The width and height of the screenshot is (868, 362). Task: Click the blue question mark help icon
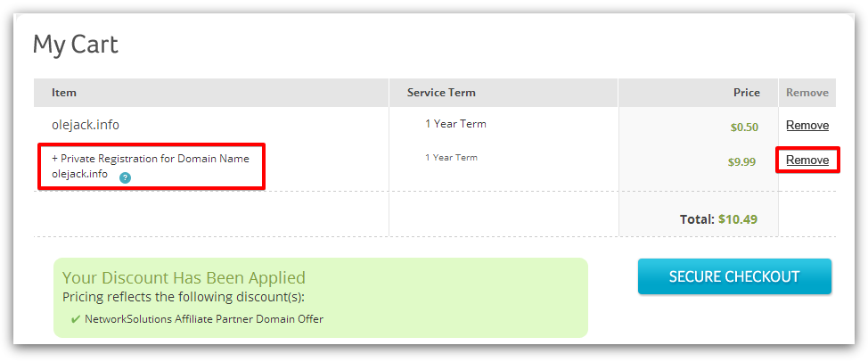[125, 177]
